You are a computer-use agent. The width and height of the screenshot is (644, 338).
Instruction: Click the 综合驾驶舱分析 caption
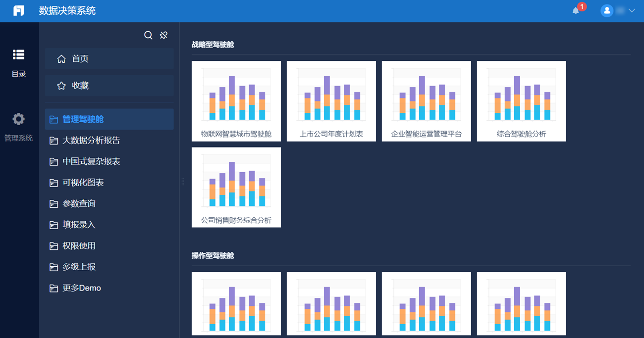[522, 134]
